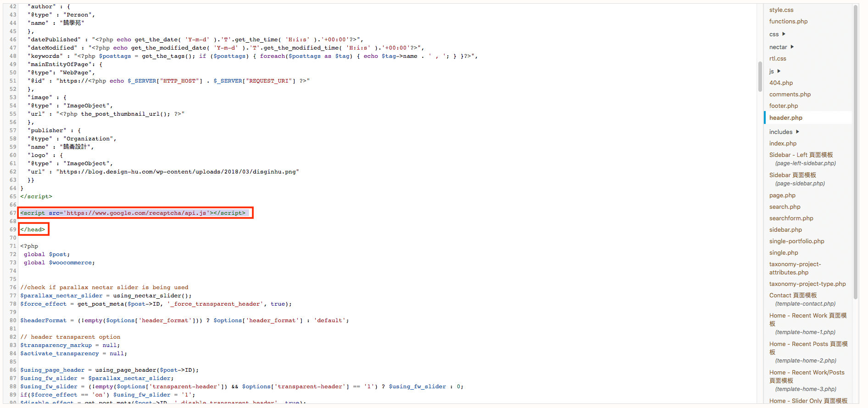868x408 pixels.
Task: Open taxonomy-project-attributes.php file
Action: click(795, 268)
